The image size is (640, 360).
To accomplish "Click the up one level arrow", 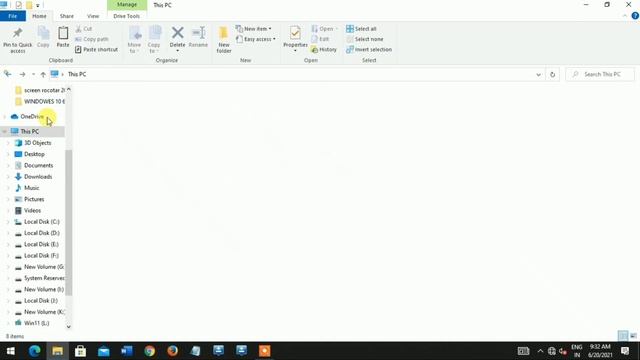I will pyautogui.click(x=43, y=74).
